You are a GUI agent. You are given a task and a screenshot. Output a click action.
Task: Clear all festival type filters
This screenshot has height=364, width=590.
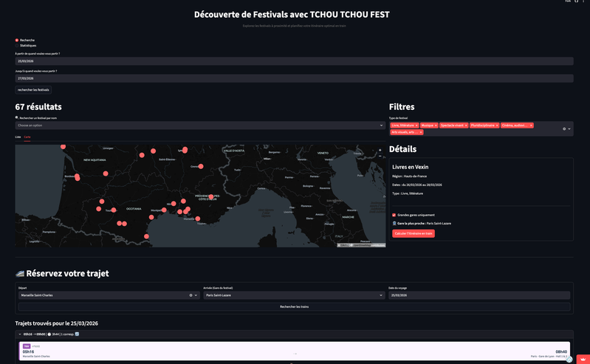tap(564, 129)
